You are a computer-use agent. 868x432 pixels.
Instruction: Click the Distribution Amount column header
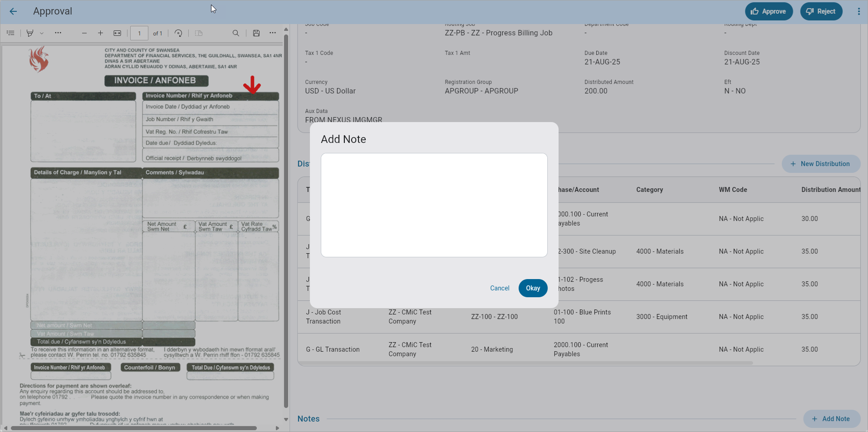(830, 190)
